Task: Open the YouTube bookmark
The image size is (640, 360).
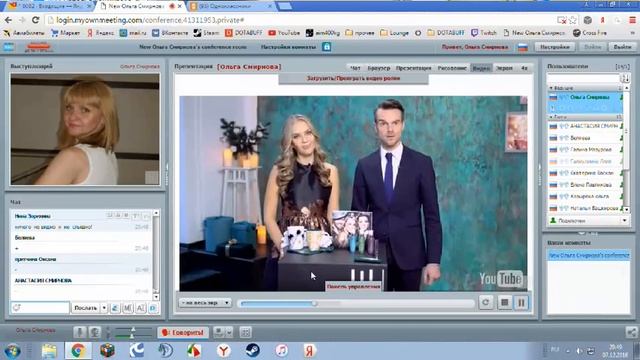Action: click(x=284, y=33)
